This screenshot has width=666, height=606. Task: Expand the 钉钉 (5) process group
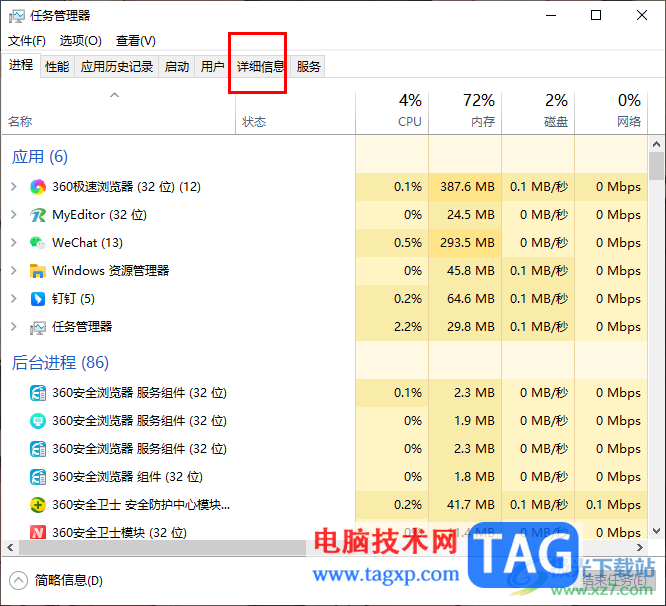14,299
